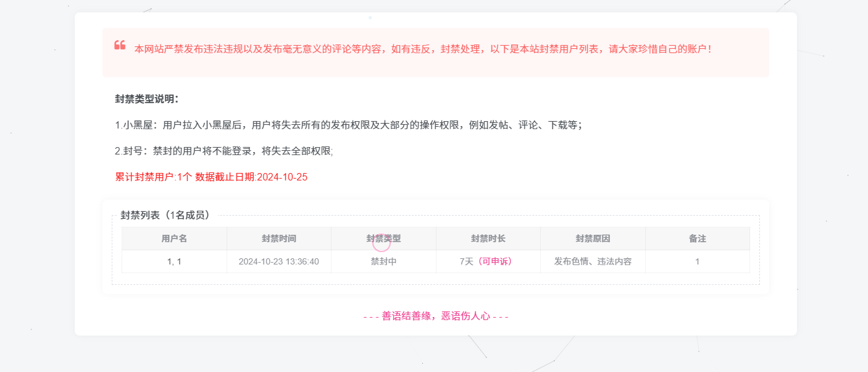Select the username 1, 1 in the ban list

(173, 261)
